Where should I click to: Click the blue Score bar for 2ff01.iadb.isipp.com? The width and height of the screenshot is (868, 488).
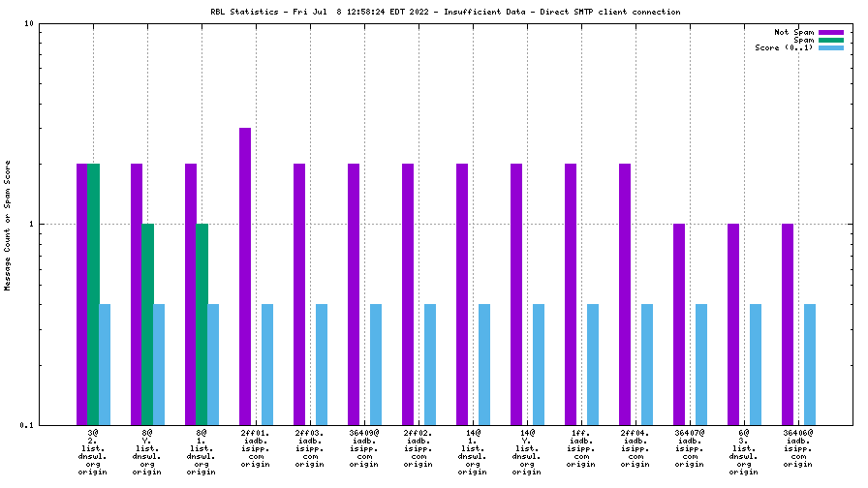(267, 364)
